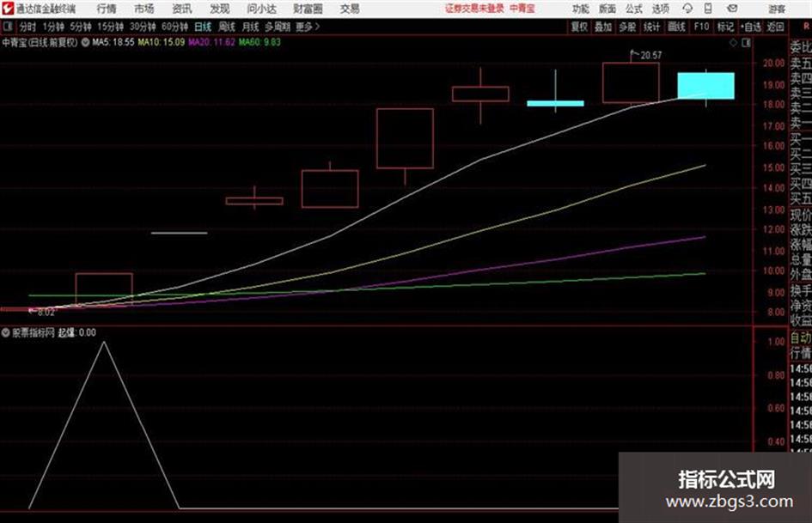
Task: Select the 日线 daily period tab
Action: 203,27
